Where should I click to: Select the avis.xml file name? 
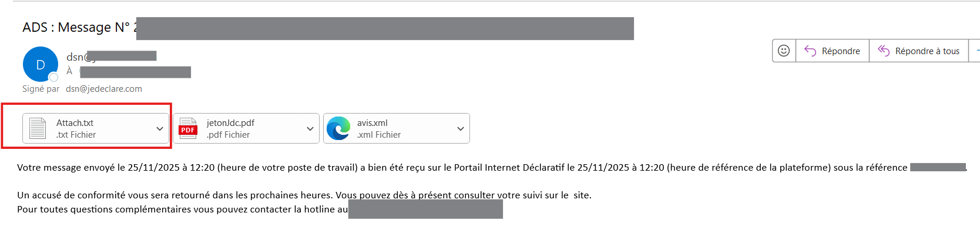tap(372, 123)
